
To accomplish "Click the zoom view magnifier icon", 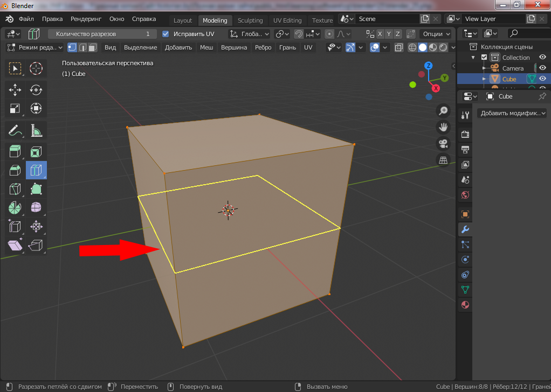I will [443, 111].
